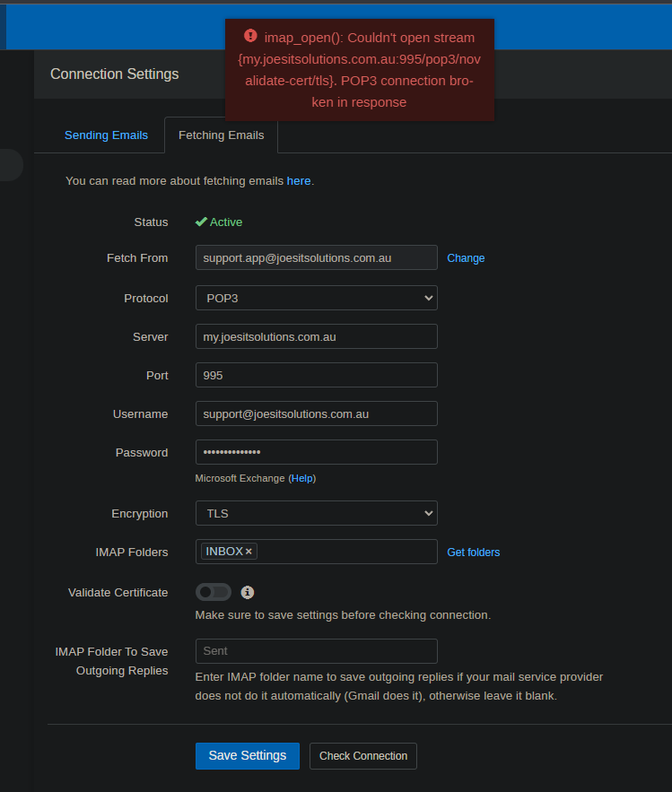The width and height of the screenshot is (672, 792).
Task: Follow the 'here' fetching emails link
Action: point(299,181)
